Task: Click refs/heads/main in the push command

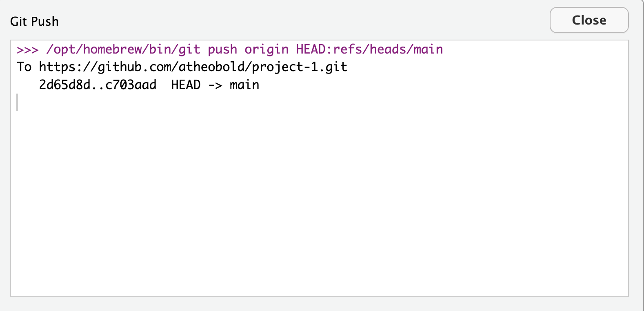Action: tap(388, 49)
